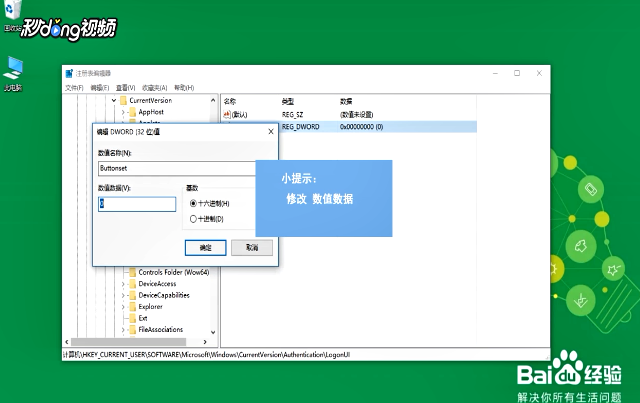The width and height of the screenshot is (640, 403).
Task: Click the FileAssociations folder icon
Action: click(x=132, y=330)
